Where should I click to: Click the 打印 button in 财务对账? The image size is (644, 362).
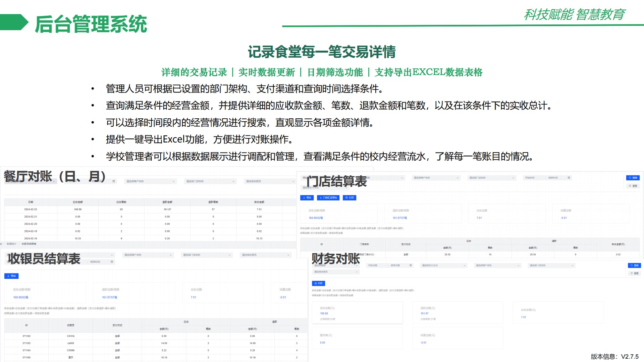pos(318,283)
